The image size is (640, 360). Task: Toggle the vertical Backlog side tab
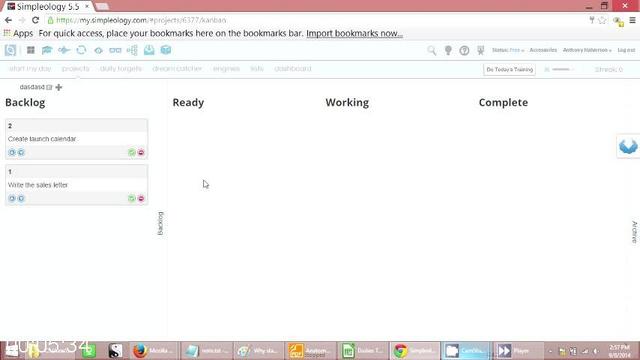pyautogui.click(x=160, y=223)
